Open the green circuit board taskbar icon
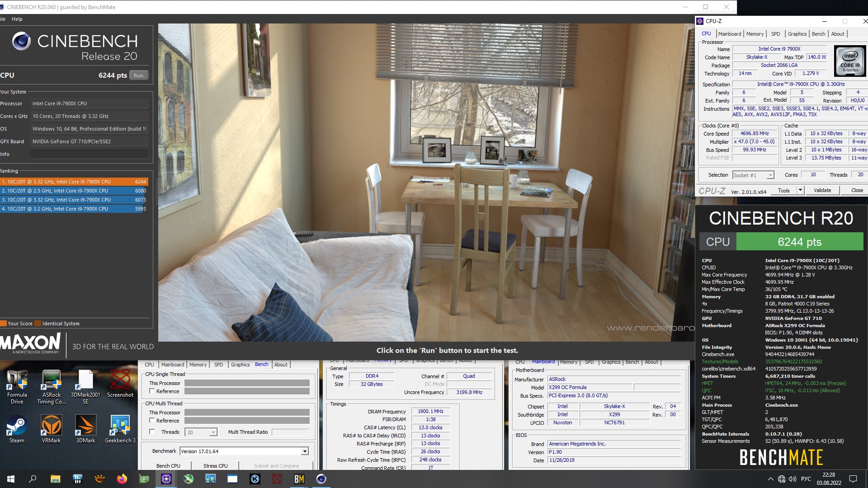The image size is (868, 488). point(144,479)
